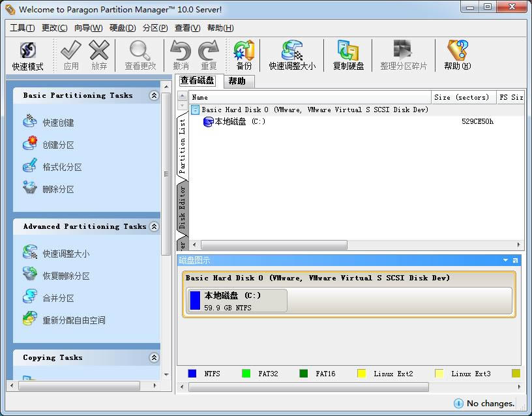
Task: Switch to 快速模式 express mode
Action: tap(27, 55)
